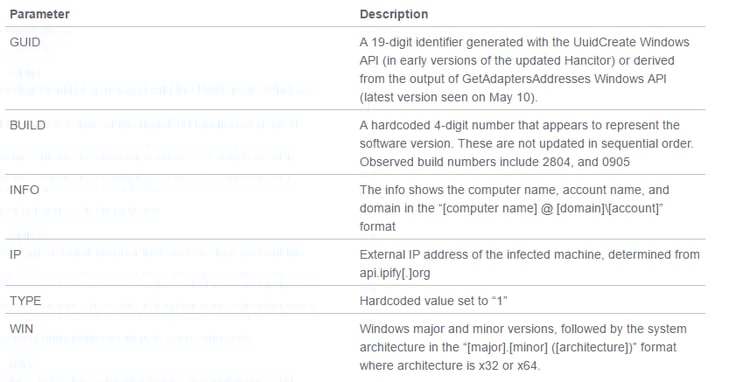
Task: Select the GUID parameter cell
Action: [25, 42]
